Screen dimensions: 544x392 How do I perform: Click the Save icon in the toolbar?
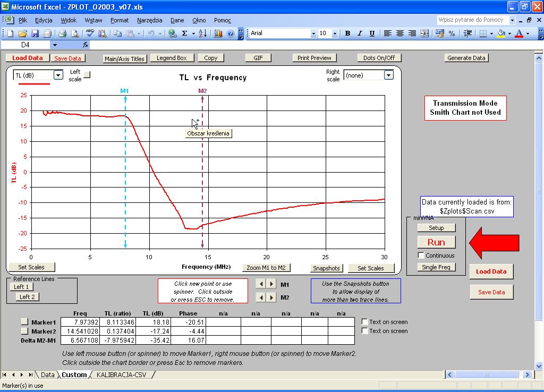click(x=35, y=33)
